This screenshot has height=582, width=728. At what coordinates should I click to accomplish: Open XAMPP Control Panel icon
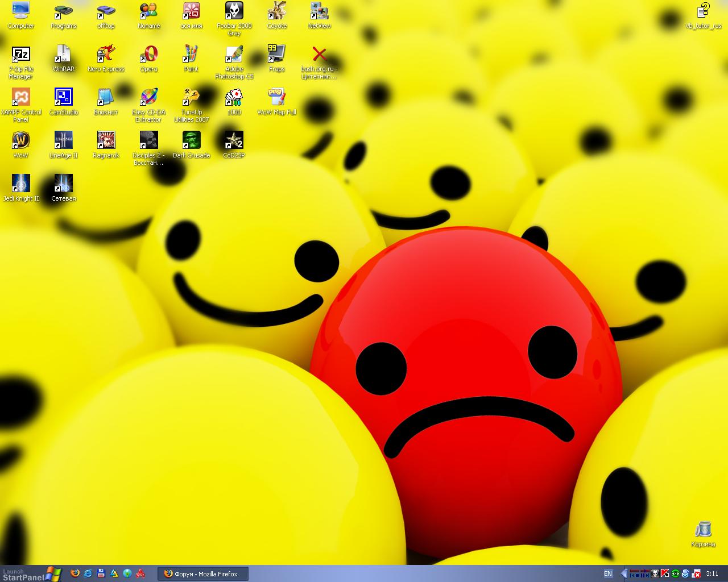tap(21, 106)
